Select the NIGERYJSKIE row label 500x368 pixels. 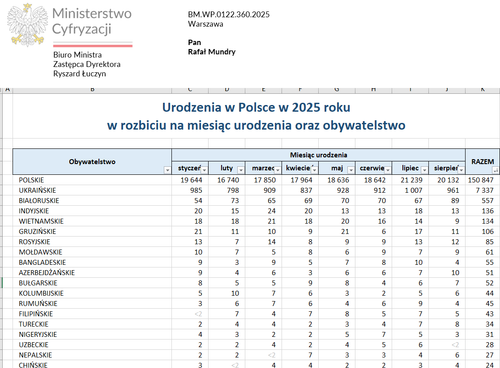click(x=38, y=335)
